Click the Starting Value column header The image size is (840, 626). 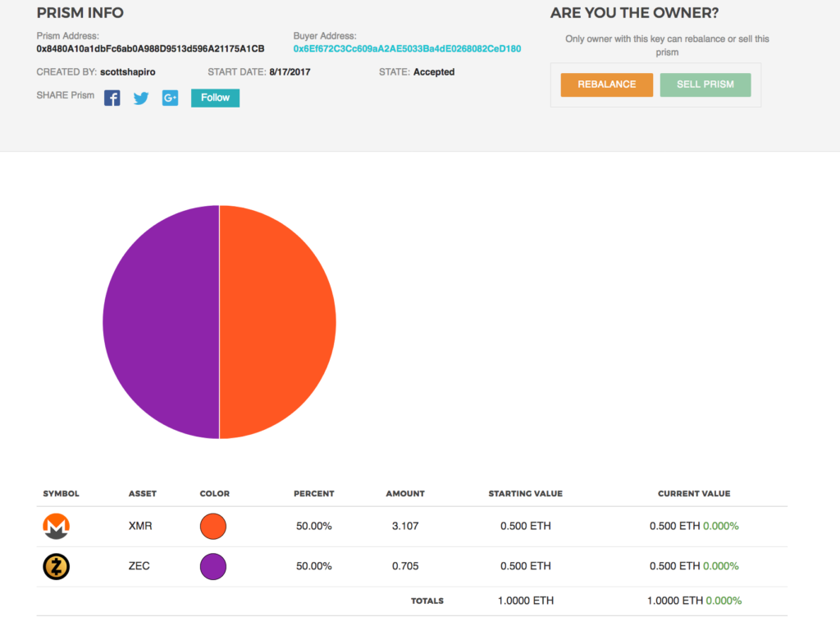[x=526, y=494]
